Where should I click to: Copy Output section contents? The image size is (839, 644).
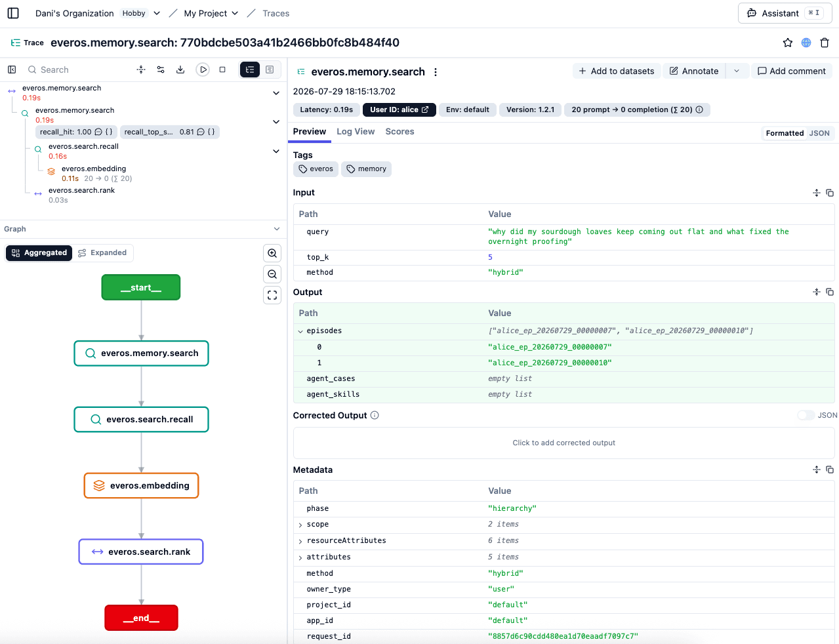click(x=830, y=292)
